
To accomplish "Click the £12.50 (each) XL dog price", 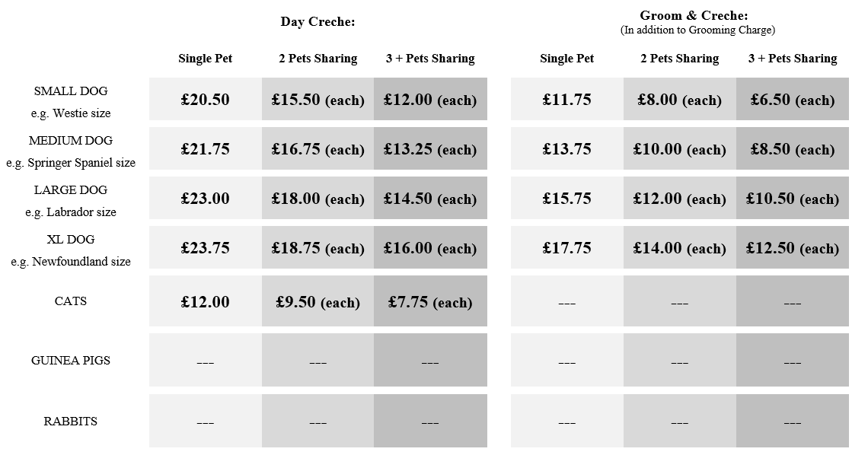I will [x=792, y=248].
